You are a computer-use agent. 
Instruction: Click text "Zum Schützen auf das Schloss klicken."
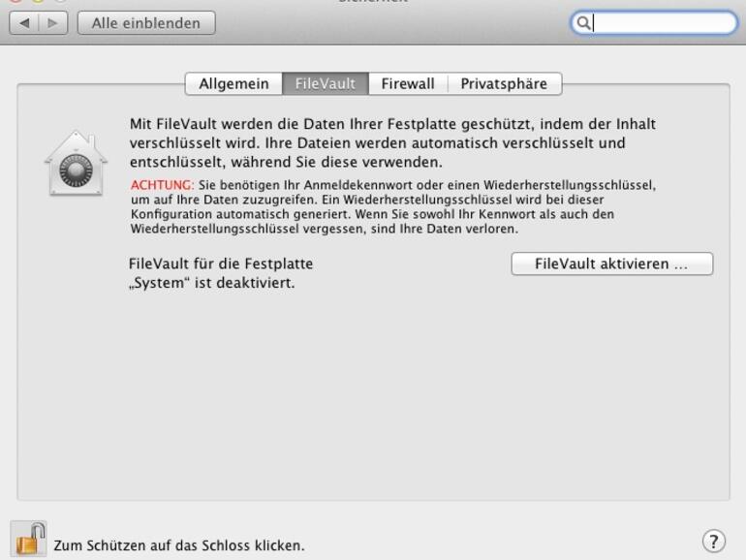tap(179, 545)
